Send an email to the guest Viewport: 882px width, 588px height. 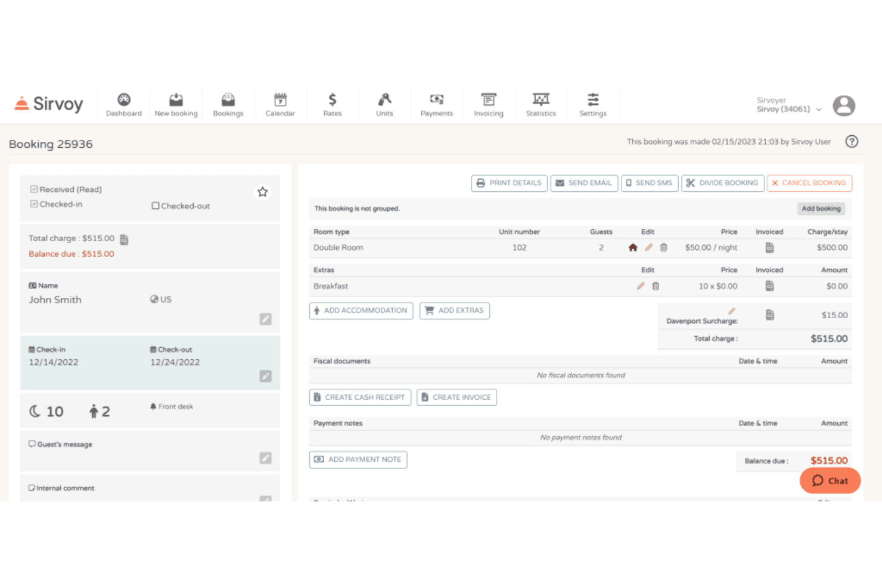click(584, 183)
